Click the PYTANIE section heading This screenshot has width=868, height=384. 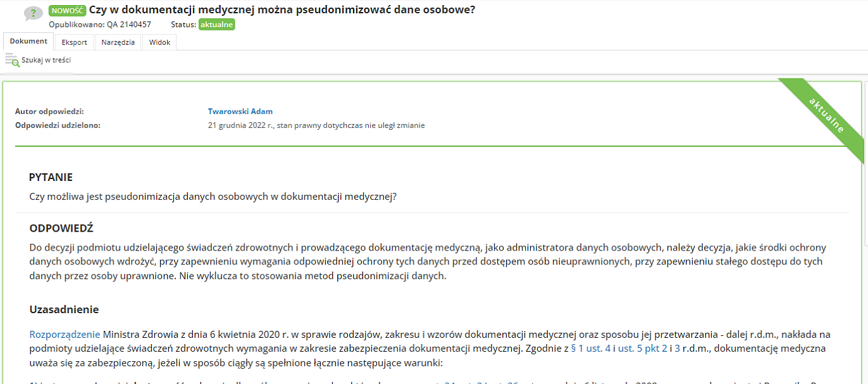pos(51,177)
